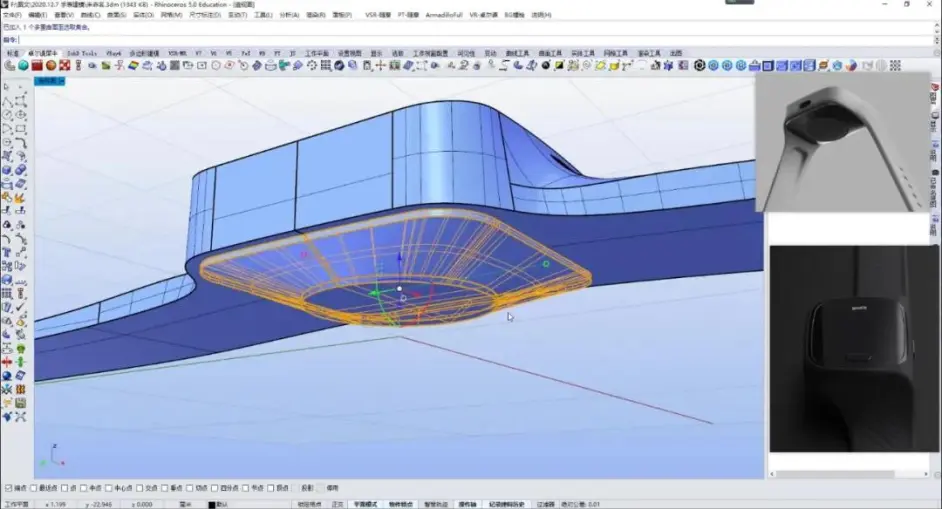Click the orange sphere icon in top toolbar

tap(51, 66)
